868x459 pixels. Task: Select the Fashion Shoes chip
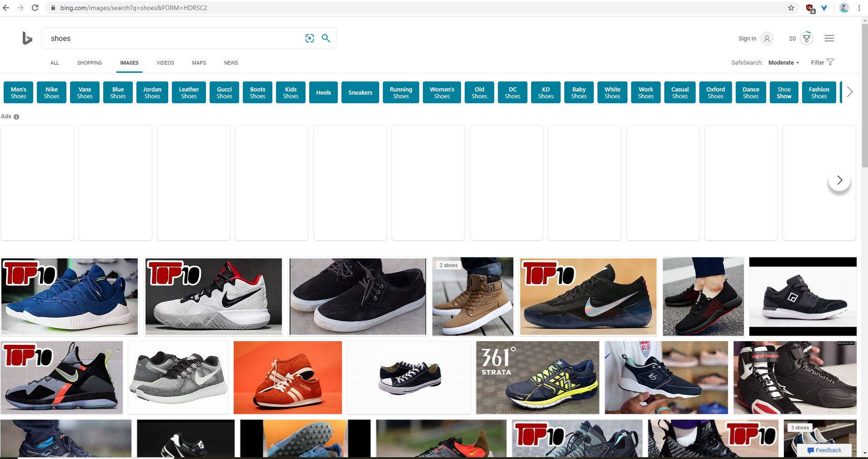[819, 92]
